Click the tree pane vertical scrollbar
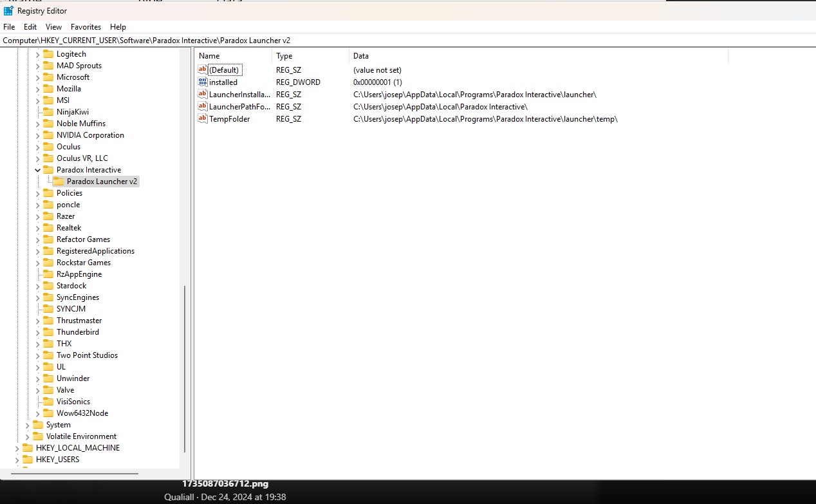Viewport: 816px width, 504px height. (x=185, y=369)
